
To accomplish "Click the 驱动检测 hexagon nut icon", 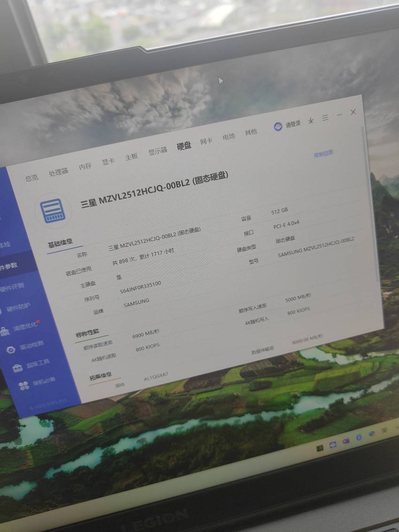I will (x=11, y=350).
